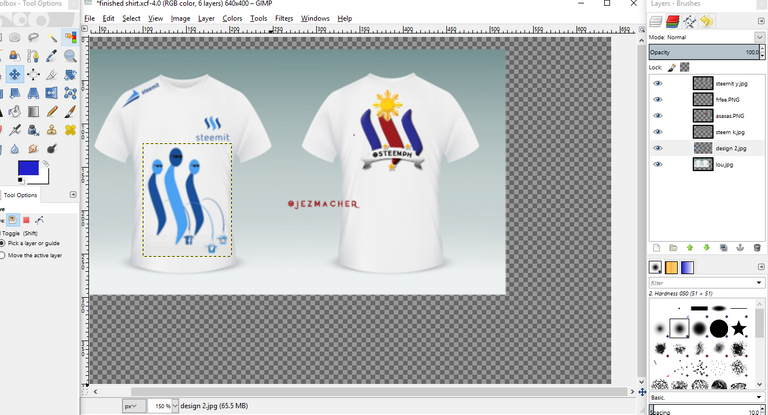
Task: Select the Heal tool bandage icon
Action: (70, 130)
